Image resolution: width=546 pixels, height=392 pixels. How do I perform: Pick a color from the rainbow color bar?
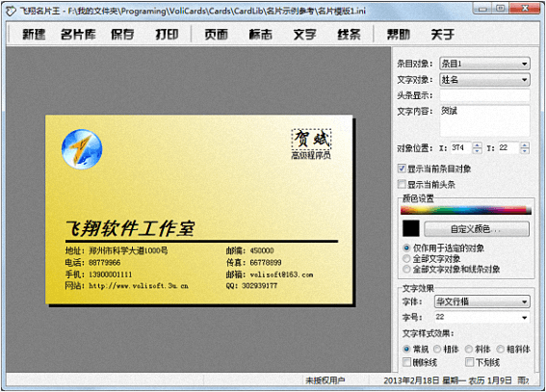tap(466, 210)
